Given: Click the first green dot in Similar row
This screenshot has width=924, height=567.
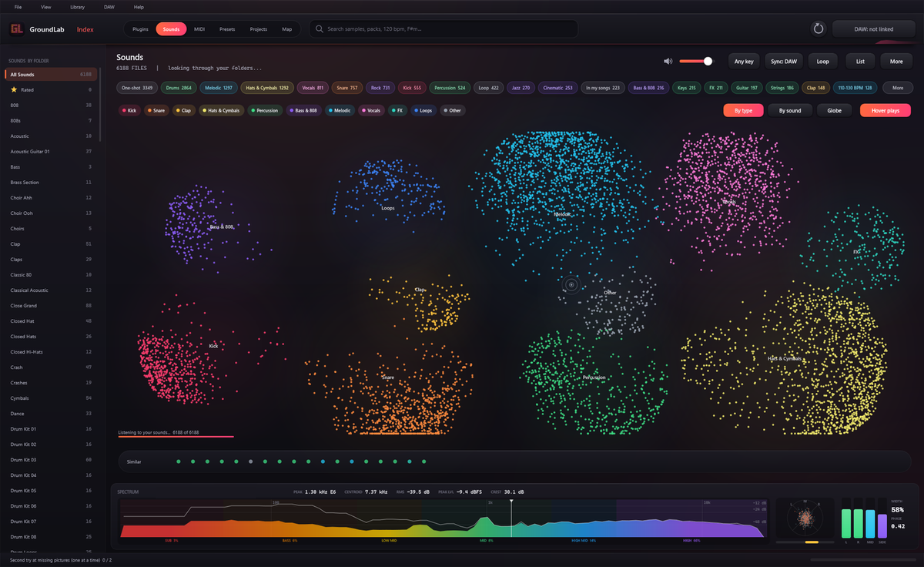Looking at the screenshot, I should 178,461.
